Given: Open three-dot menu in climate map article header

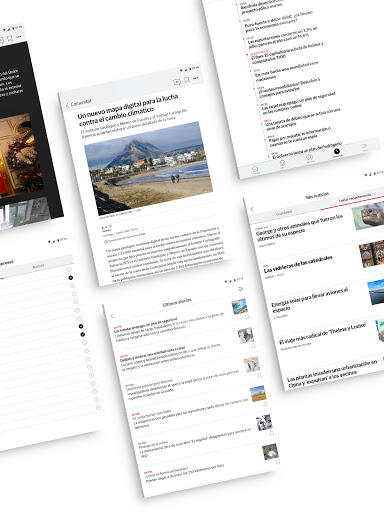Looking at the screenshot, I should (196, 78).
